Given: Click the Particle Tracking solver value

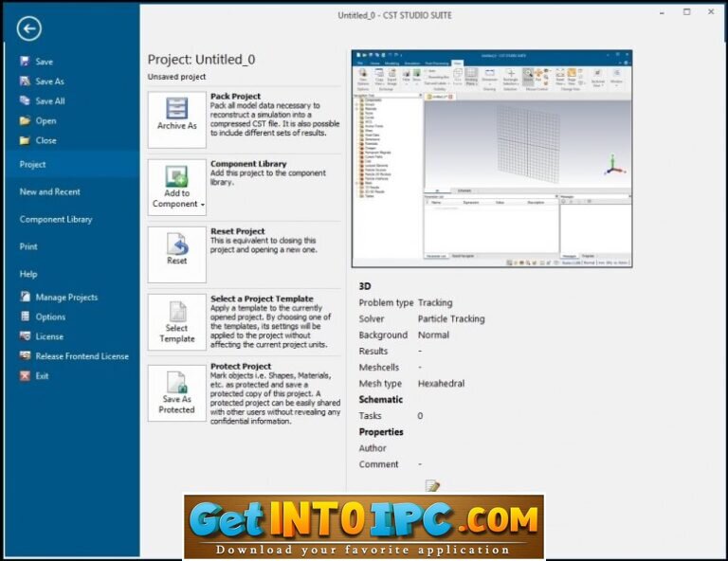Looking at the screenshot, I should click(x=451, y=318).
